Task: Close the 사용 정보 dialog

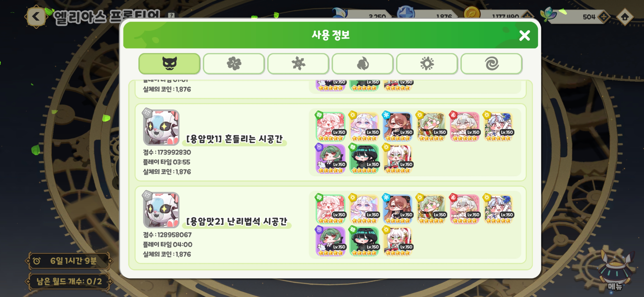Action: (x=524, y=35)
